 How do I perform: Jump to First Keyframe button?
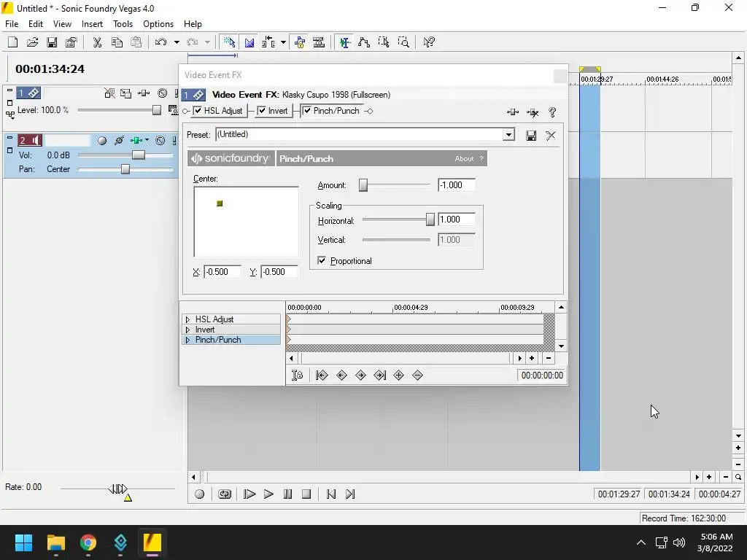pos(322,376)
